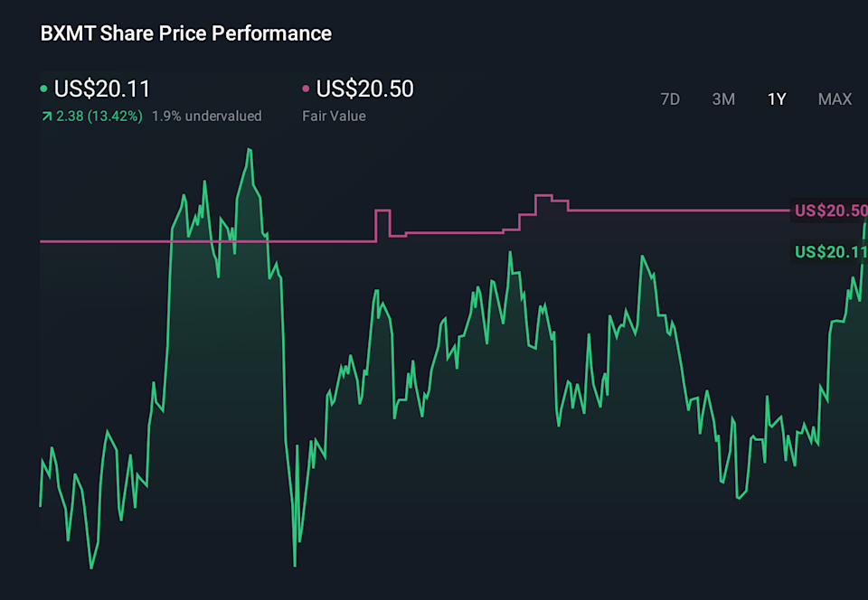
Task: Click the US$20.50 fair value heading
Action: coord(365,89)
